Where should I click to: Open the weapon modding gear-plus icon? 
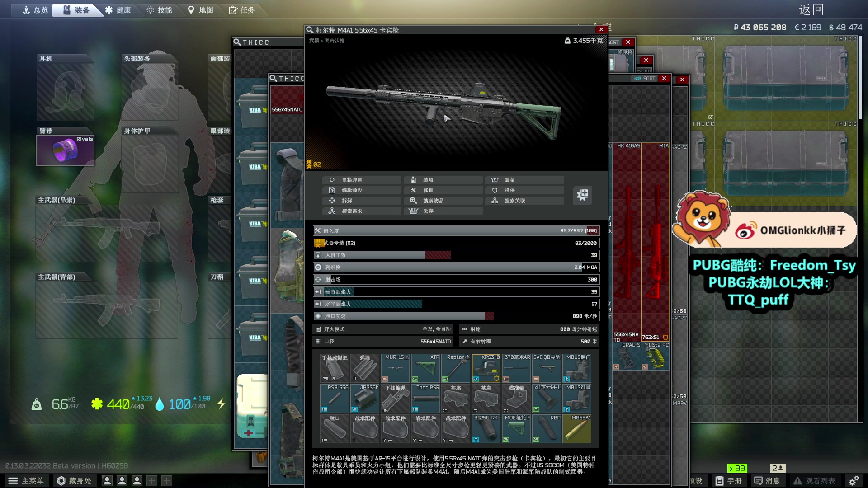[582, 195]
